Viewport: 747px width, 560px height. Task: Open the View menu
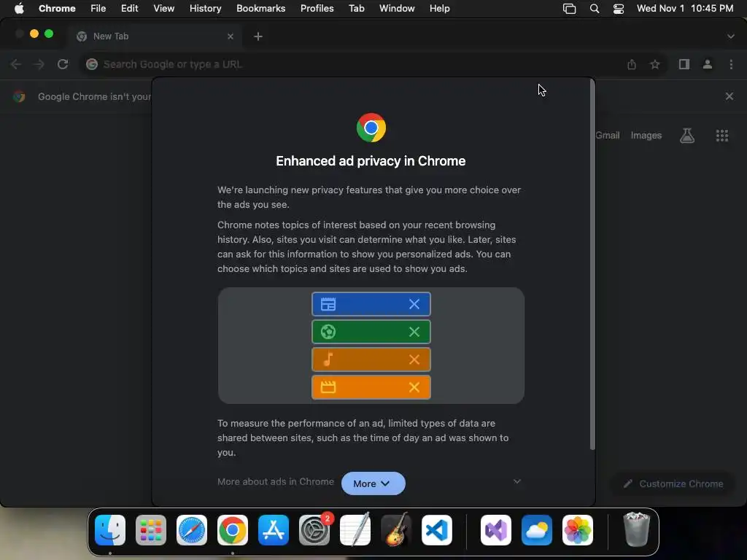(164, 9)
